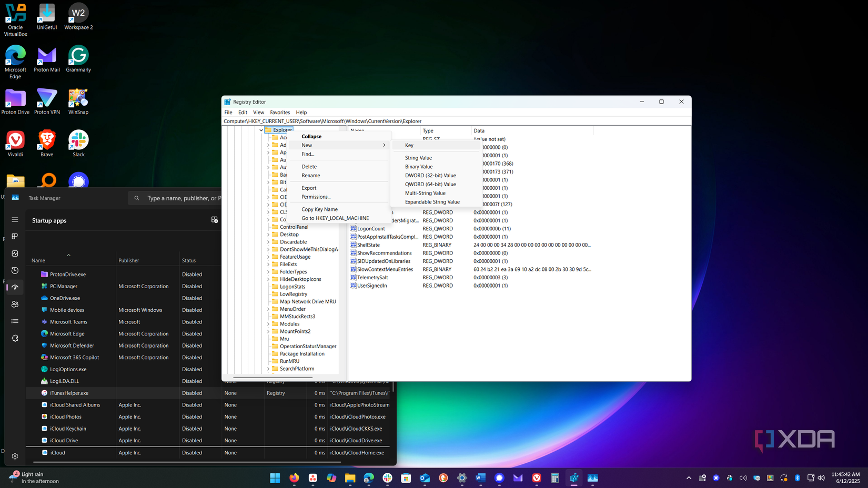The height and width of the screenshot is (488, 868).
Task: Select Permissions... in context menu
Action: click(316, 197)
